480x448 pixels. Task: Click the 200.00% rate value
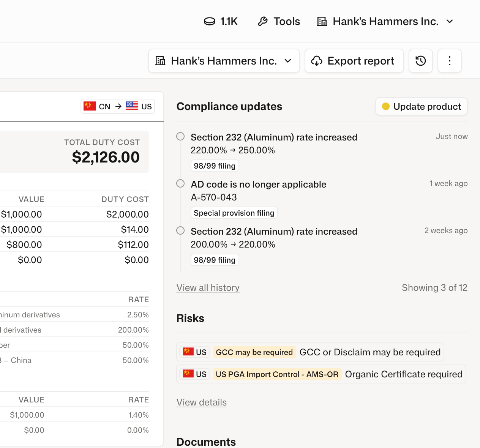click(133, 330)
